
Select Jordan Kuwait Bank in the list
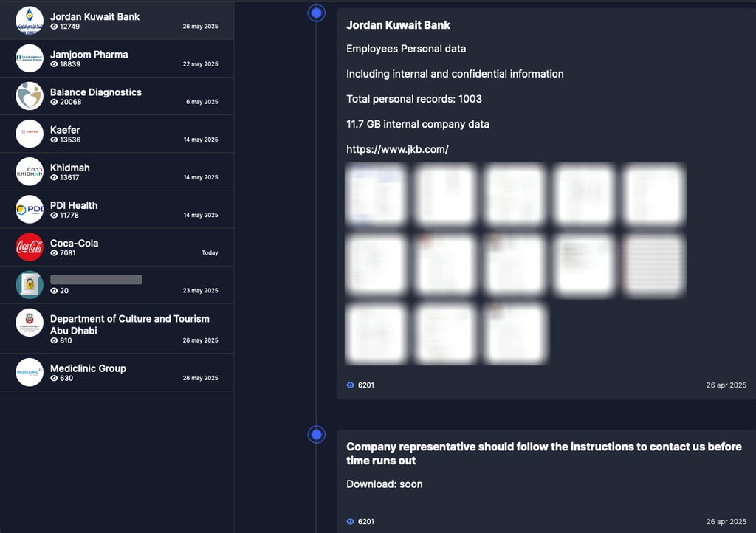(117, 20)
